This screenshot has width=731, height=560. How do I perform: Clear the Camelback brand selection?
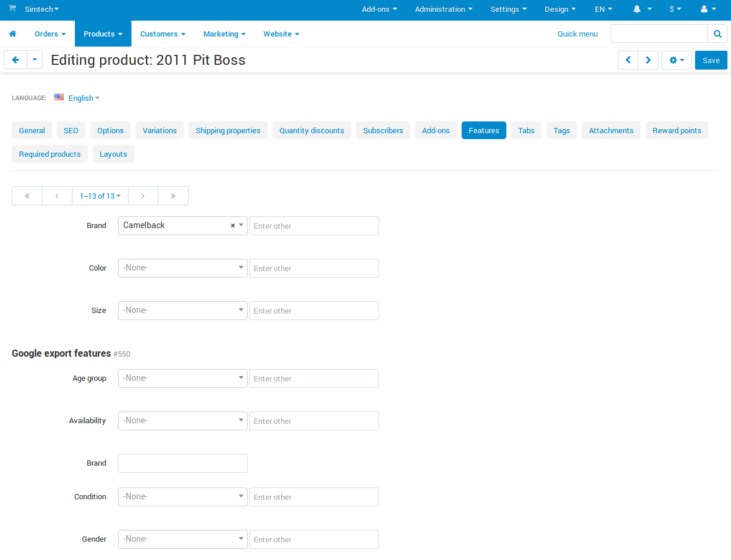[233, 226]
